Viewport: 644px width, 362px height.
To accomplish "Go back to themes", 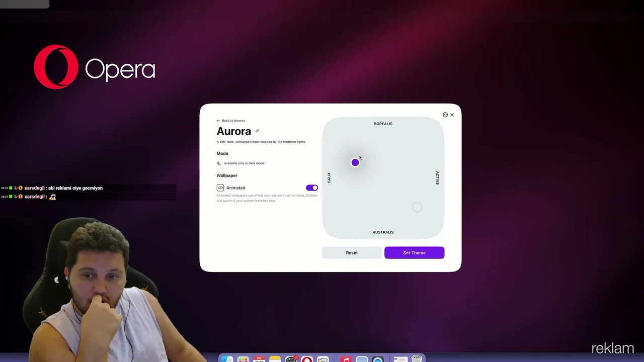I will point(231,121).
